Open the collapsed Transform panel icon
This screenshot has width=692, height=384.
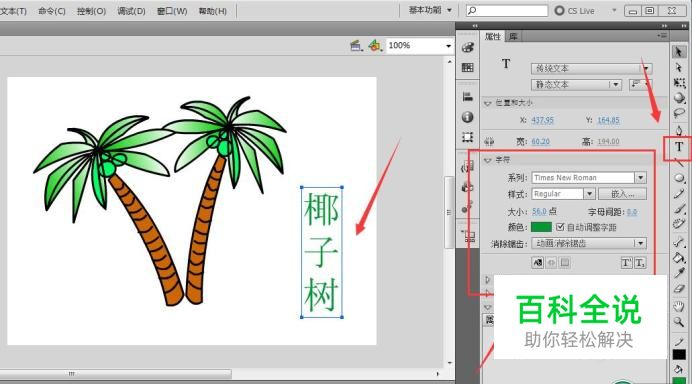(x=467, y=137)
